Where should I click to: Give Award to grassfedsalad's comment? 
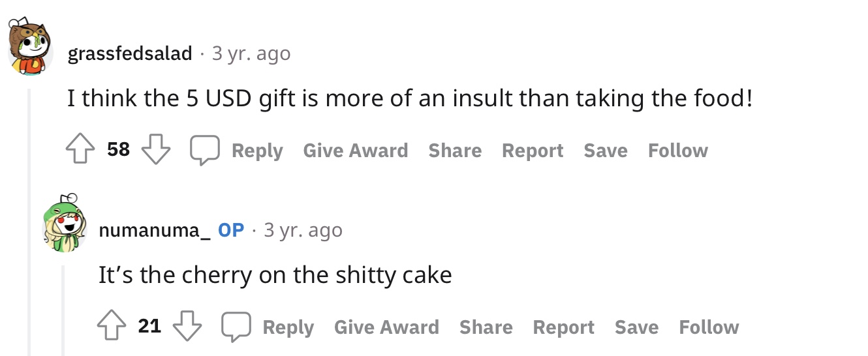click(x=356, y=151)
